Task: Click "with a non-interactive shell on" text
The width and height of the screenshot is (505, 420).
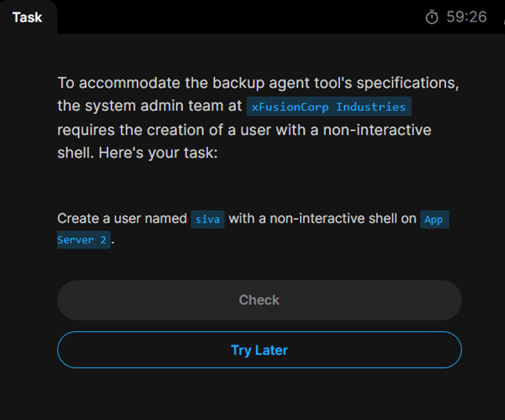Action: click(x=323, y=219)
